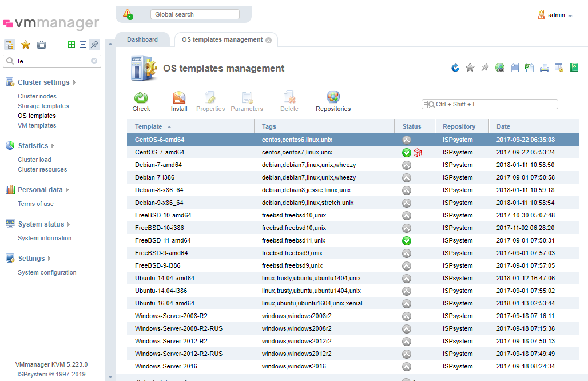Toggle sidebar pin icon
Screen dimensions: 588x381
pos(94,45)
